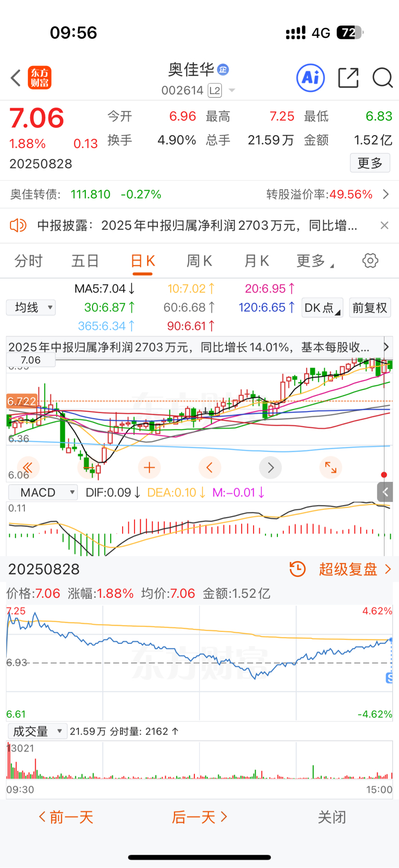Image resolution: width=399 pixels, height=868 pixels.
Task: Tap the blue Ai assistant icon
Action: tap(311, 78)
